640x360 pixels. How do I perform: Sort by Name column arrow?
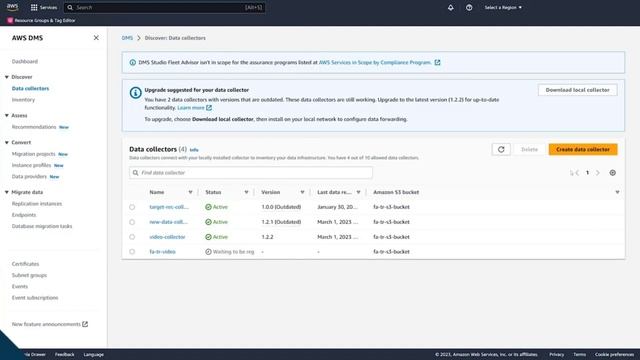[190, 192]
